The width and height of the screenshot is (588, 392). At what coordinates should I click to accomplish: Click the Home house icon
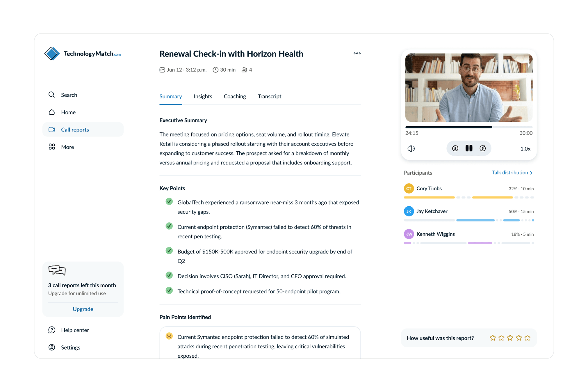[52, 112]
